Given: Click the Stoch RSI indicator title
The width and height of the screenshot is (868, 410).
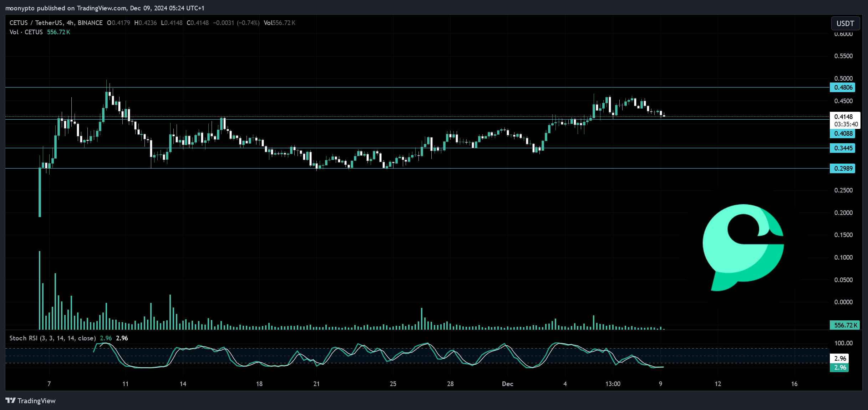Looking at the screenshot, I should [x=52, y=338].
